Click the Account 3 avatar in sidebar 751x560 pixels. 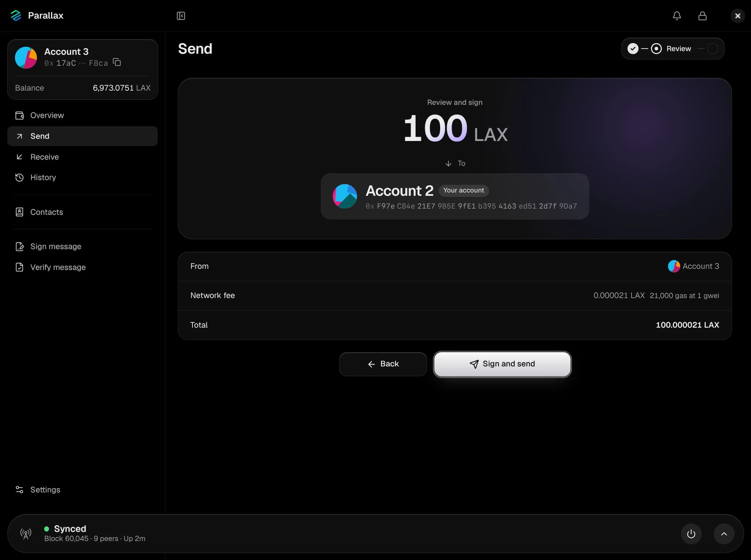[x=26, y=57]
